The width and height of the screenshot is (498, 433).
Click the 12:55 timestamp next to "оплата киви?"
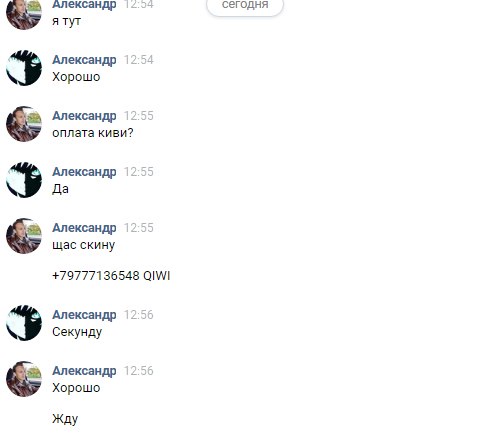[x=139, y=116]
